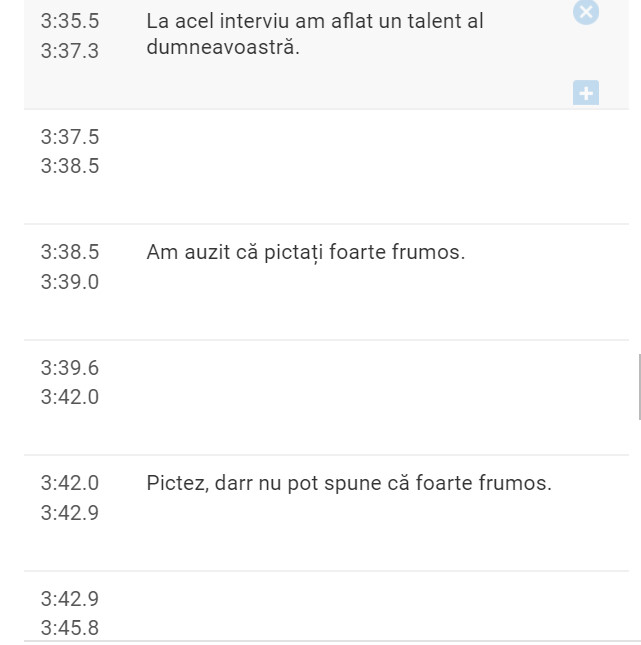Click the 3:38.5 start time of 'Am auzit'
Image resolution: width=641 pixels, height=645 pixels.
pos(70,252)
